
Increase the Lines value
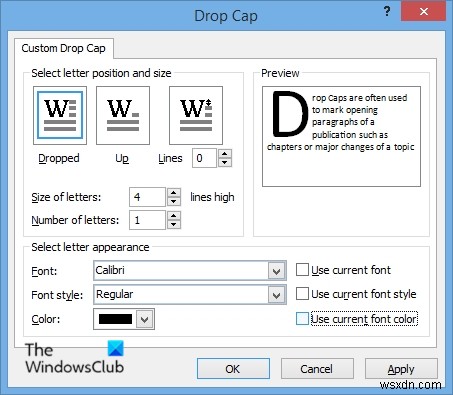point(225,154)
